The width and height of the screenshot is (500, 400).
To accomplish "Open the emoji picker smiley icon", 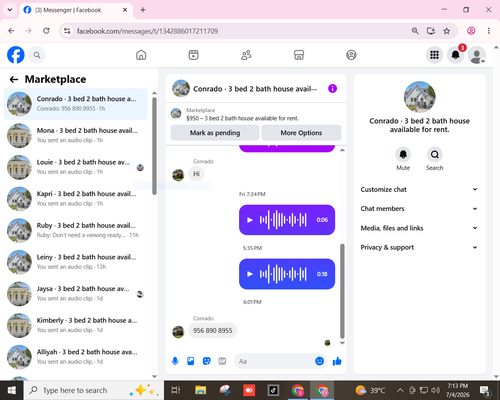I will (319, 361).
